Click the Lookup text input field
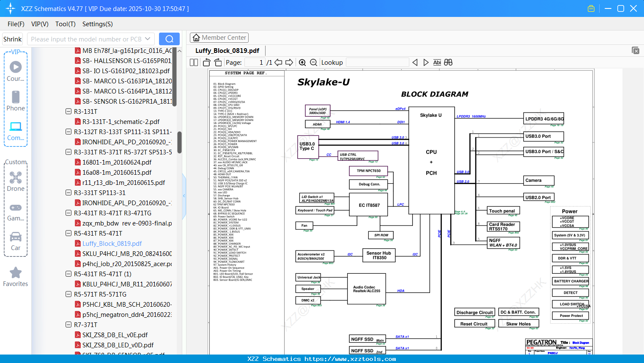Image resolution: width=644 pixels, height=363 pixels. pos(377,63)
